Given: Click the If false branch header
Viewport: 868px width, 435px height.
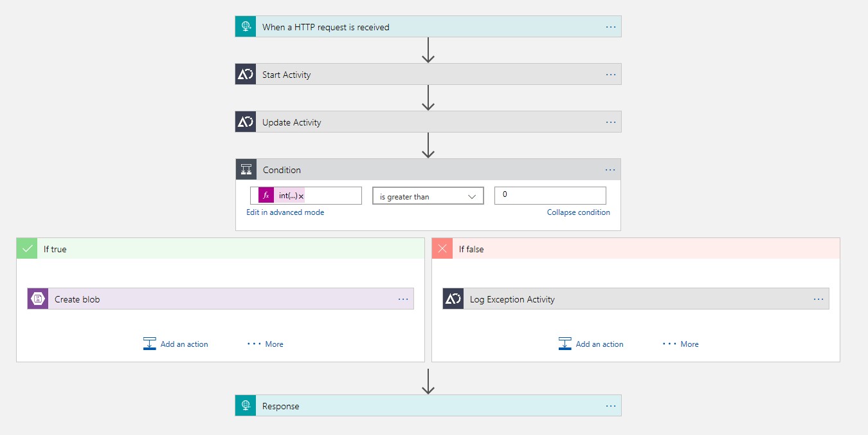Looking at the screenshot, I should click(635, 249).
